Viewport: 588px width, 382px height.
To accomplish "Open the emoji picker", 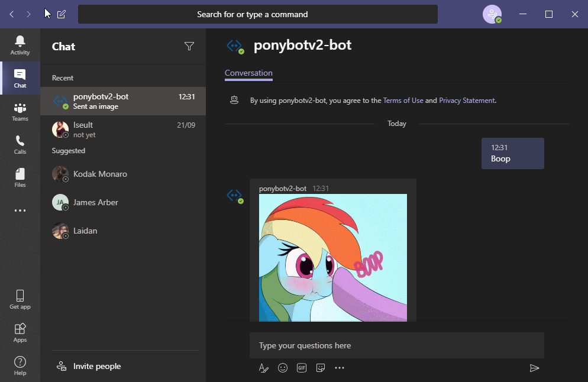I will [x=283, y=368].
